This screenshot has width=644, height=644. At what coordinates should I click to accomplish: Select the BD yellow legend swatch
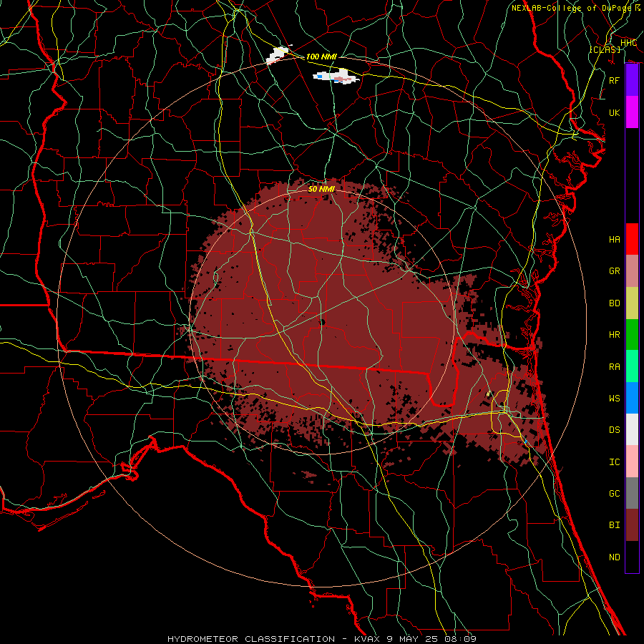point(632,303)
